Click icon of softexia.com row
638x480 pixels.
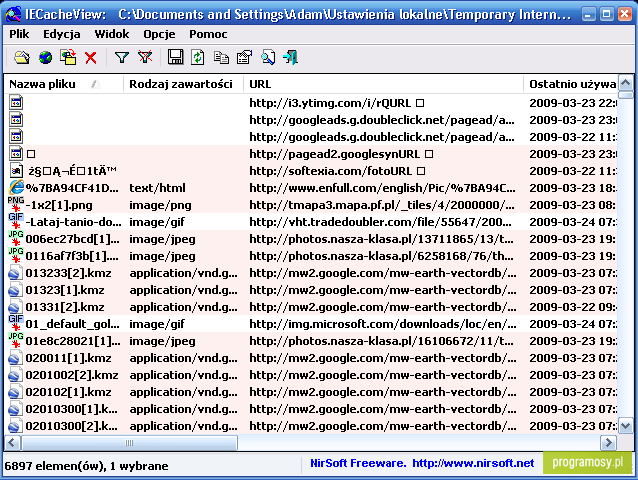click(16, 170)
